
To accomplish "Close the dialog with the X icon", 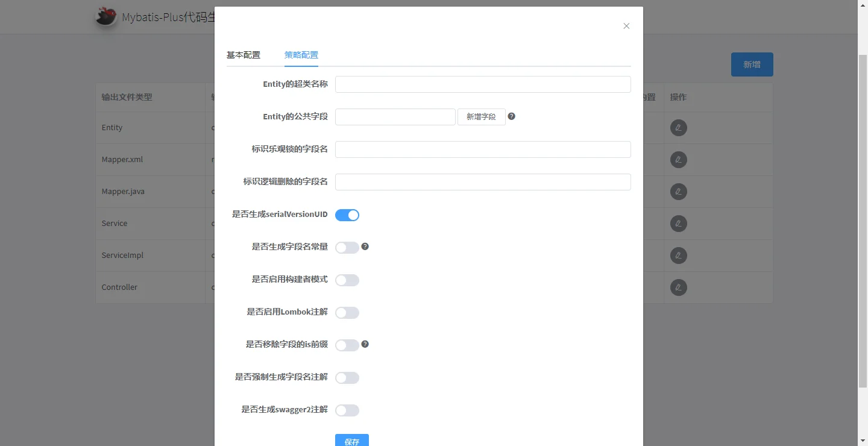I will [x=626, y=26].
